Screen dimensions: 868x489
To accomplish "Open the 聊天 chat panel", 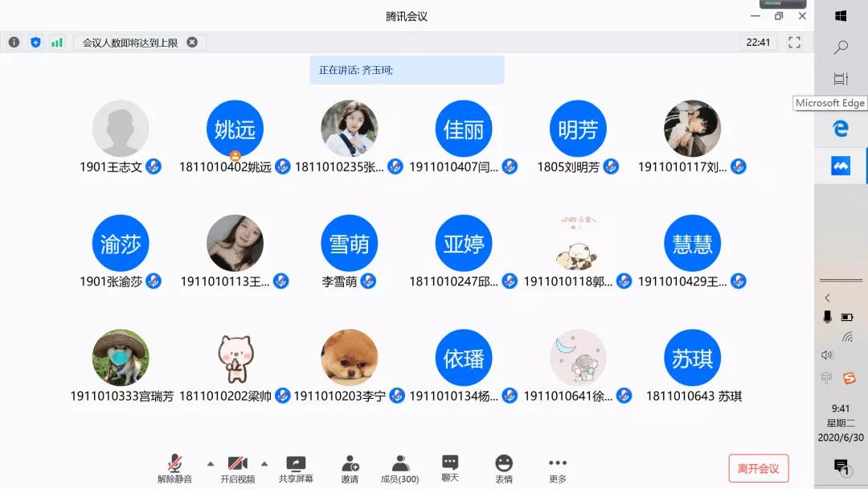I will pos(450,467).
